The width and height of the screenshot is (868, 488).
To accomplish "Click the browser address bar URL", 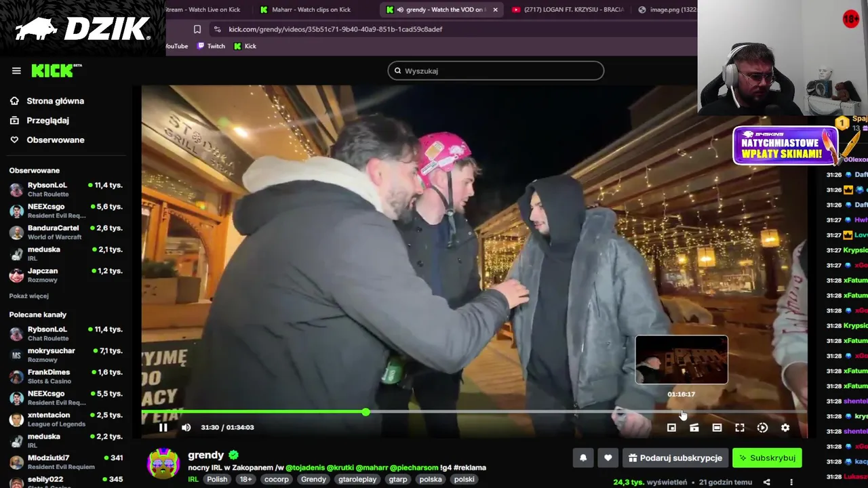I will [335, 29].
